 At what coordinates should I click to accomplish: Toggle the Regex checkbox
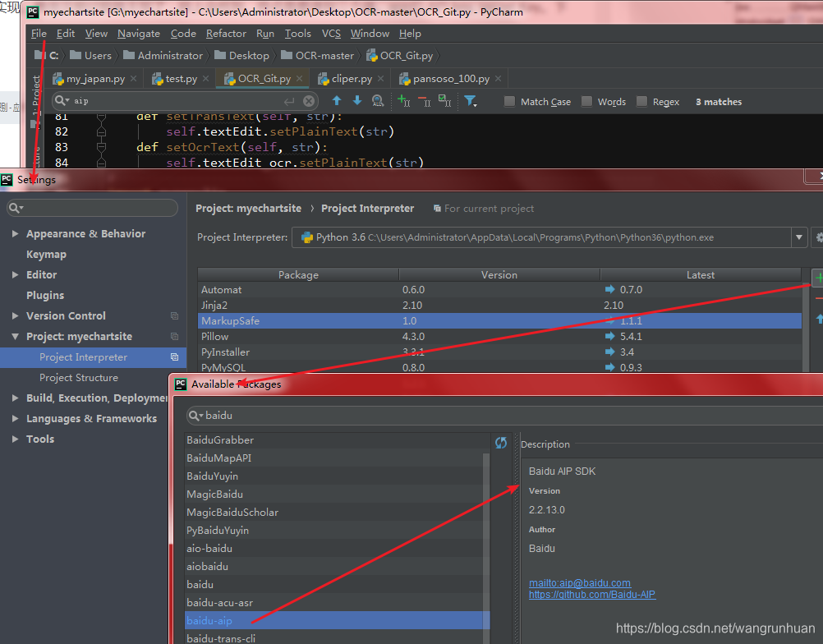(x=641, y=101)
